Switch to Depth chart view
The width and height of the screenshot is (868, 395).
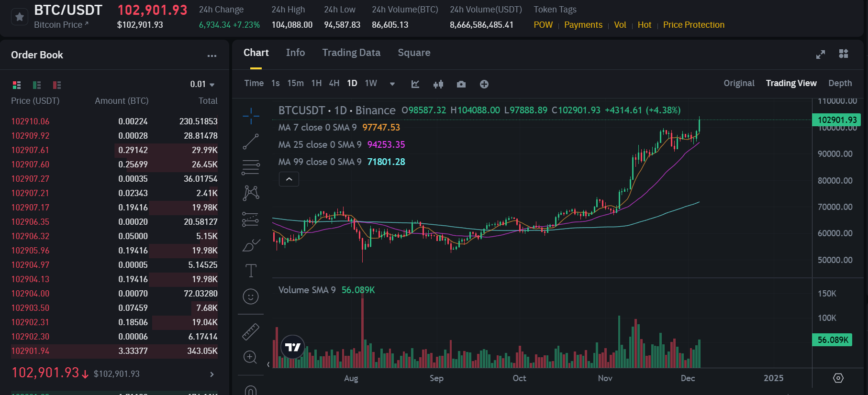pyautogui.click(x=840, y=83)
